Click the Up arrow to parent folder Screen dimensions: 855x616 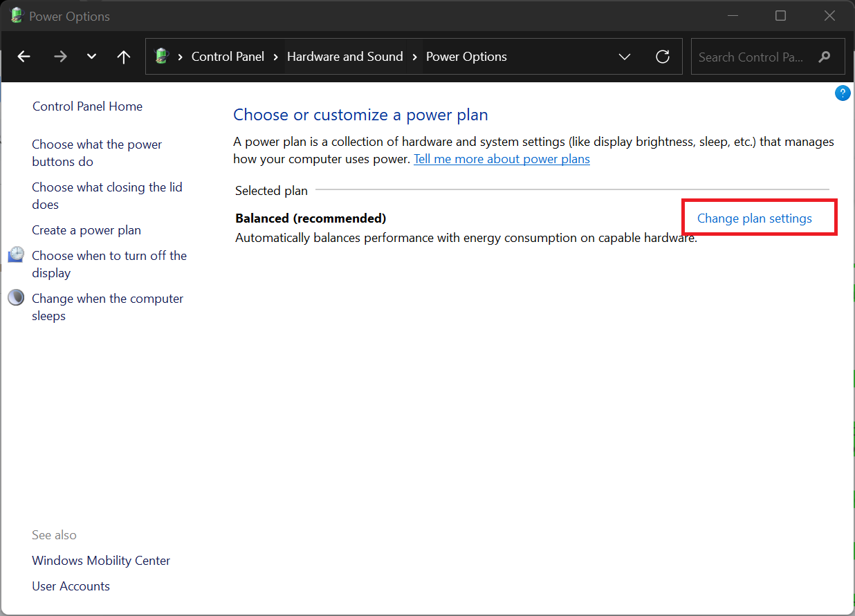124,57
